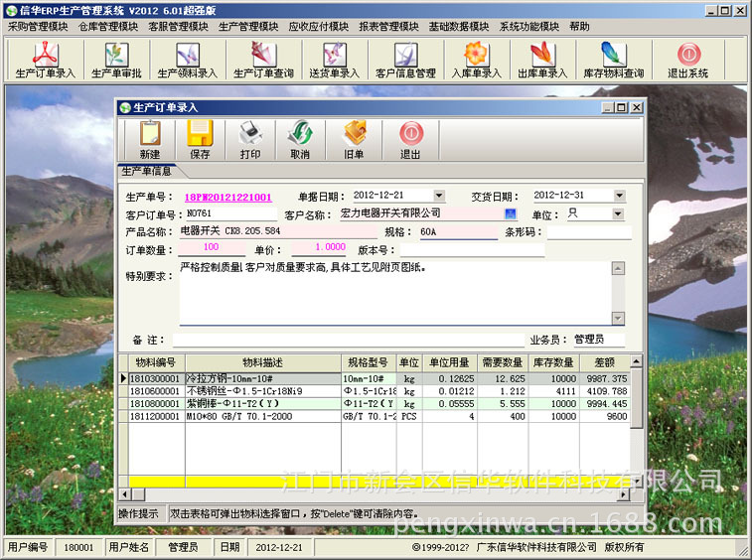Image resolution: width=752 pixels, height=560 pixels.
Task: Click the 单价 field showing 1.0000
Action: tap(320, 247)
